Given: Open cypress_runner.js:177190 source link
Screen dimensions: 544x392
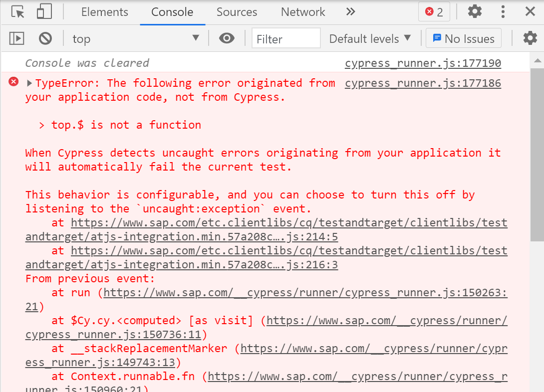Looking at the screenshot, I should pos(423,63).
